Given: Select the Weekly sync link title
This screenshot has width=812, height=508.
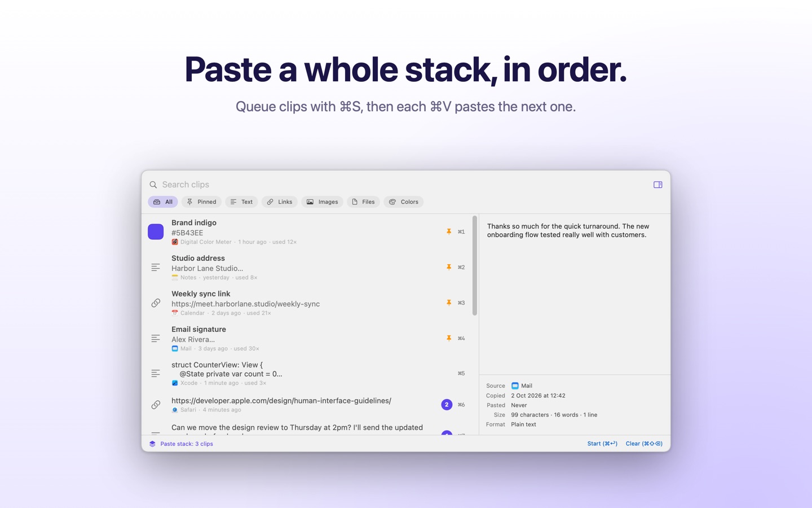Looking at the screenshot, I should click(x=201, y=294).
